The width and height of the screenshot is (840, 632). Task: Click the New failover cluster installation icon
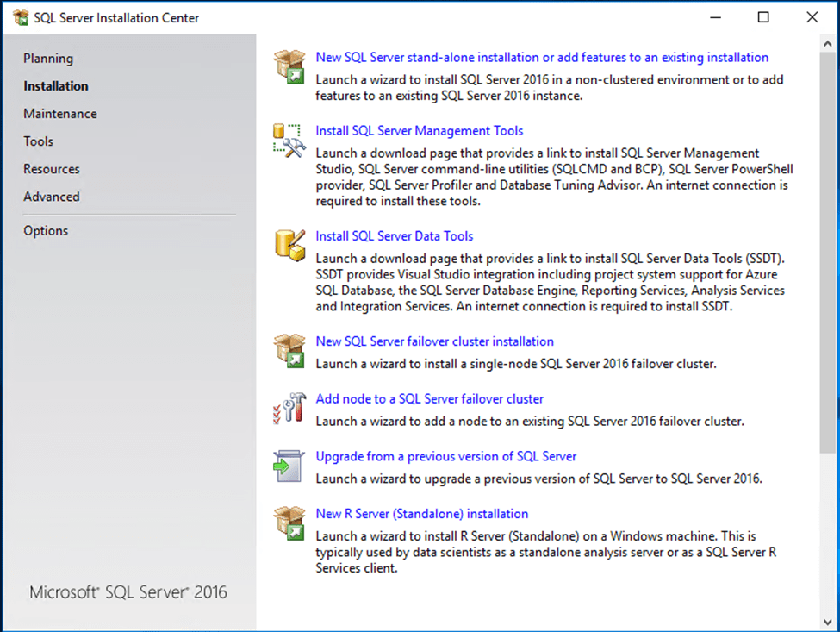pyautogui.click(x=289, y=350)
